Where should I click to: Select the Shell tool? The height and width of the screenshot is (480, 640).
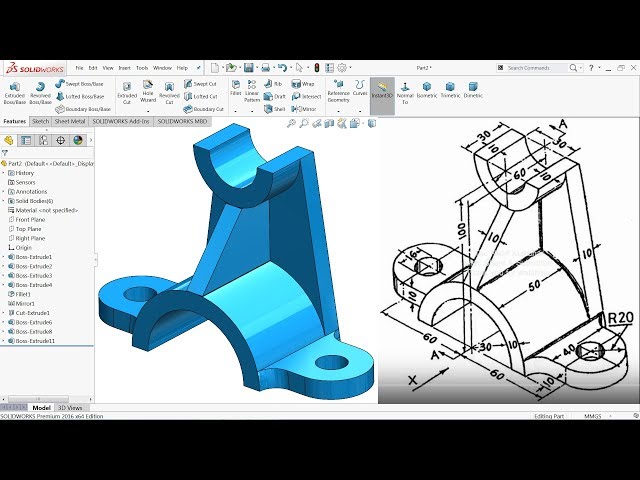[274, 109]
